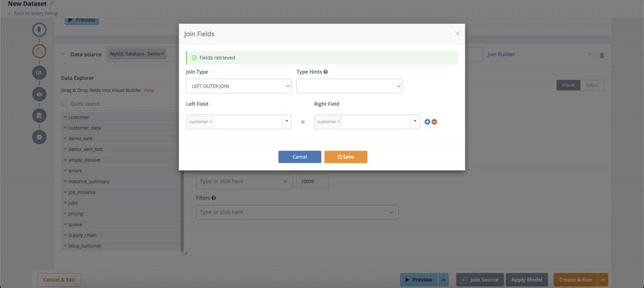
Task: Click the 10000 row limit field
Action: point(313,182)
